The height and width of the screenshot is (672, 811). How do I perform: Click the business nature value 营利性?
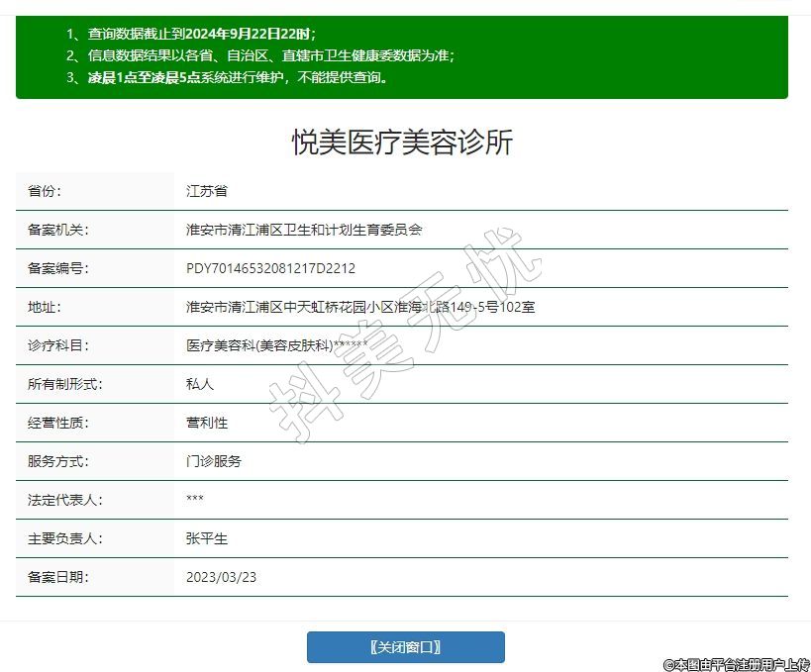(207, 423)
